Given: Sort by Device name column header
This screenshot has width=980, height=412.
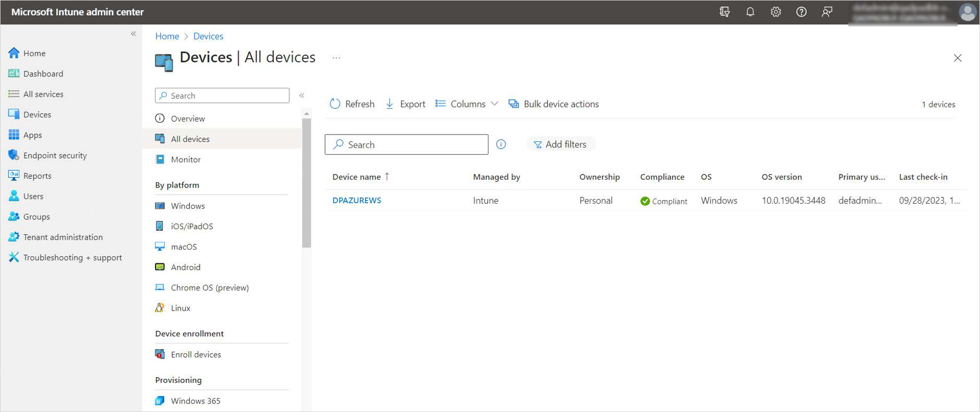Looking at the screenshot, I should pyautogui.click(x=357, y=177).
